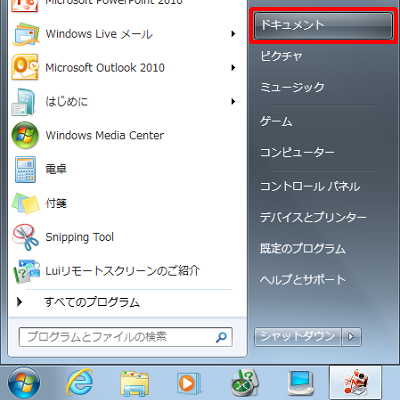This screenshot has width=400, height=400.
Task: Open Internet Explorer from the taskbar
Action: (80, 382)
